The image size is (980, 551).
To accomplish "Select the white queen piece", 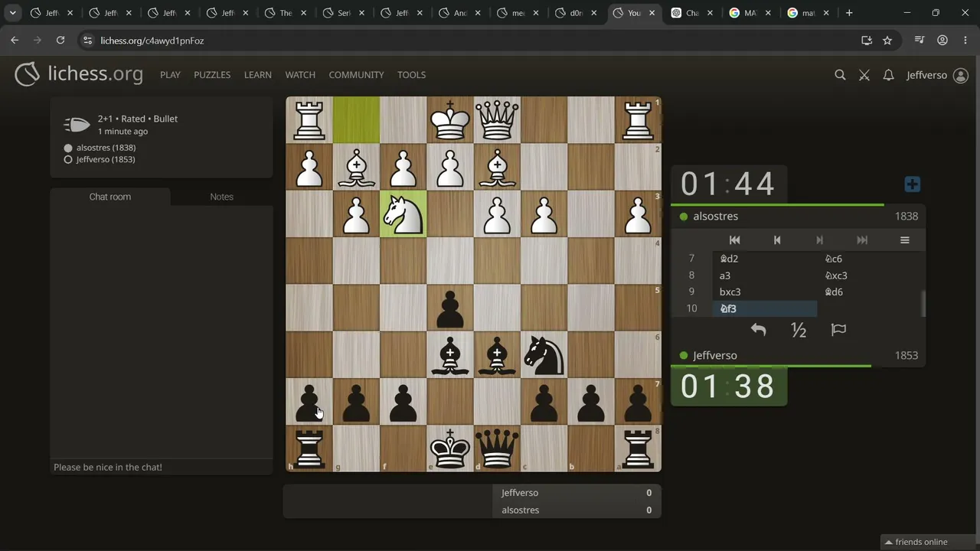I will 497,120.
